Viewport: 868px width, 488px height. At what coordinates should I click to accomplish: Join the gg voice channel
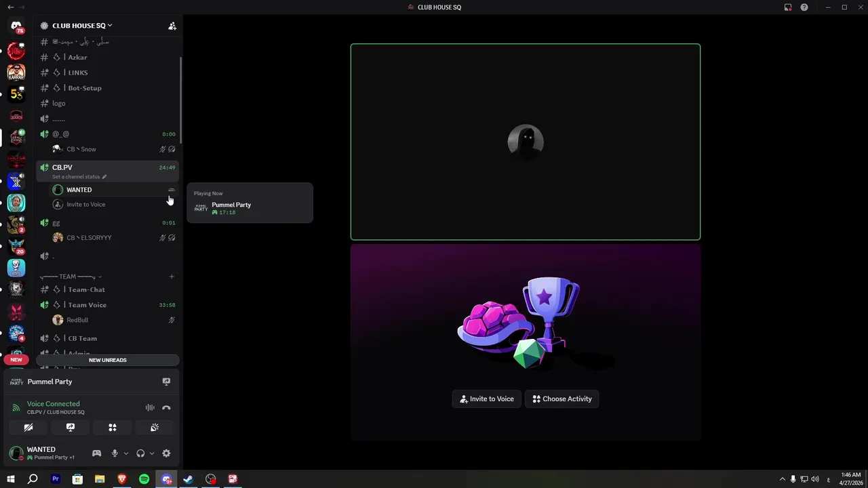click(108, 223)
